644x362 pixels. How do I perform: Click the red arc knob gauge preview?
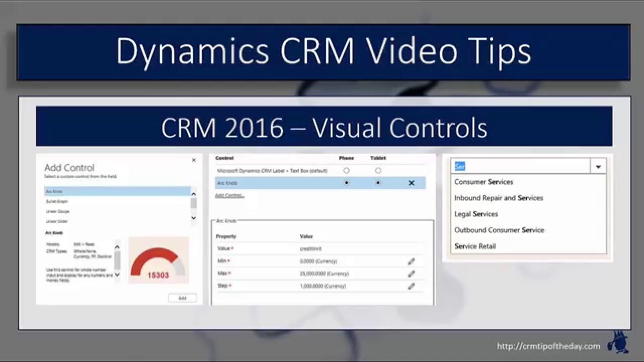click(158, 260)
